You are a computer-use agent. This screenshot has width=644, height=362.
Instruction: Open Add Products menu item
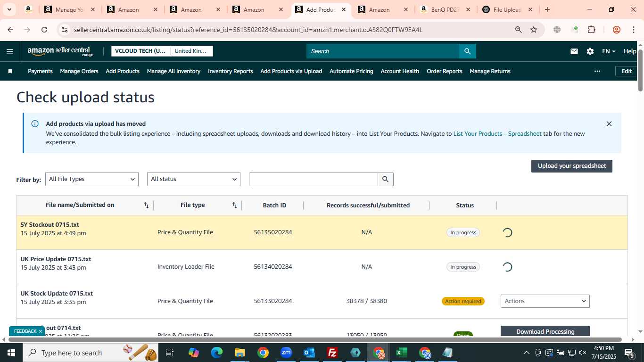pos(123,71)
